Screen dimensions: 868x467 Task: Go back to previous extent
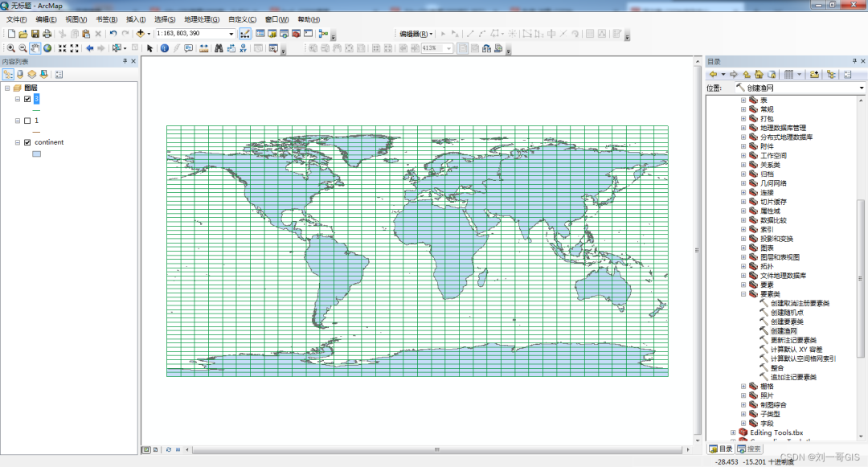click(89, 49)
